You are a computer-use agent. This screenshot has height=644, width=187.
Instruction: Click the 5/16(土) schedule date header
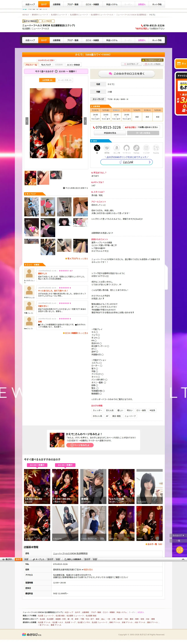116,110
